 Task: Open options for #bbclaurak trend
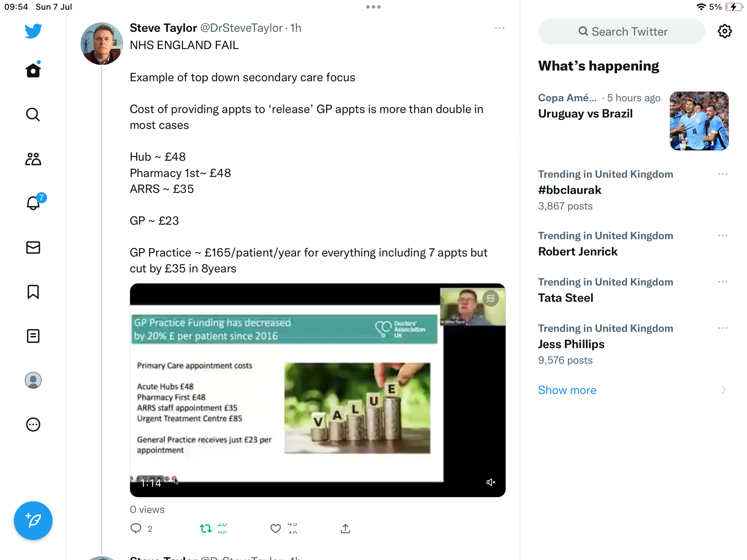tap(722, 174)
